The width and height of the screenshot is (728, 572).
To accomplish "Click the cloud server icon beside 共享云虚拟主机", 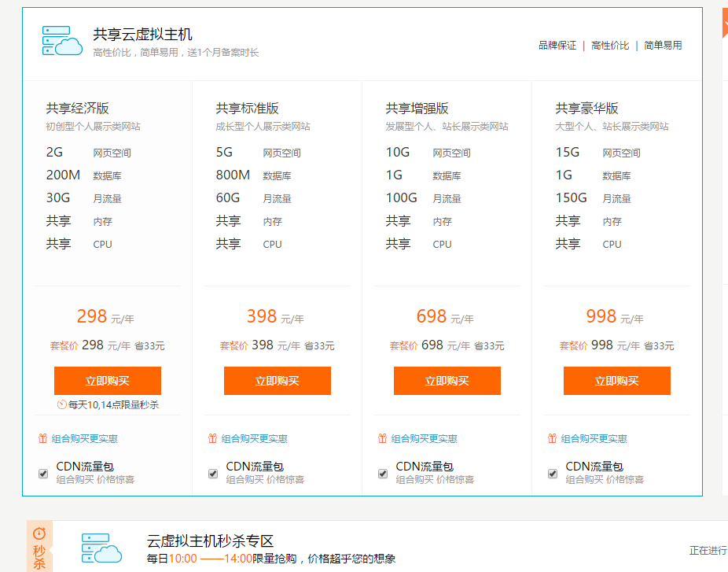I will [62, 41].
